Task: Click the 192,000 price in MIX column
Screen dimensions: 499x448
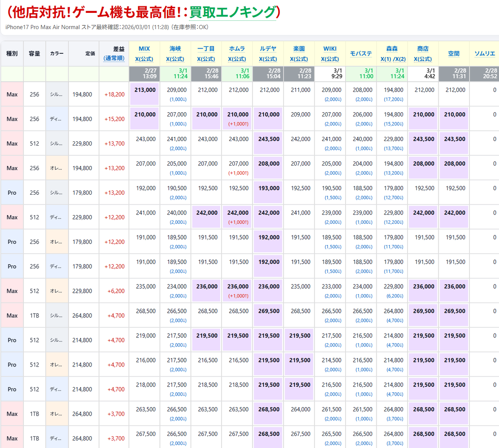Action: 146,188
